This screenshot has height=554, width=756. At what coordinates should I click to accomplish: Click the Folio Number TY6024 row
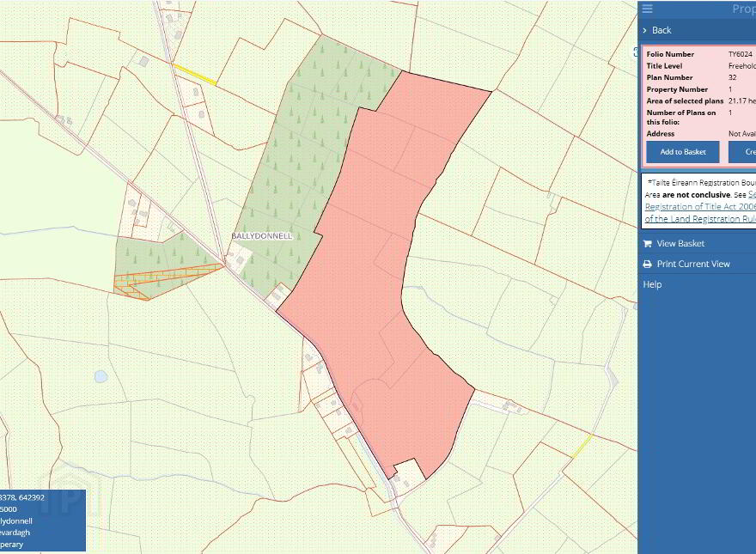pyautogui.click(x=700, y=54)
